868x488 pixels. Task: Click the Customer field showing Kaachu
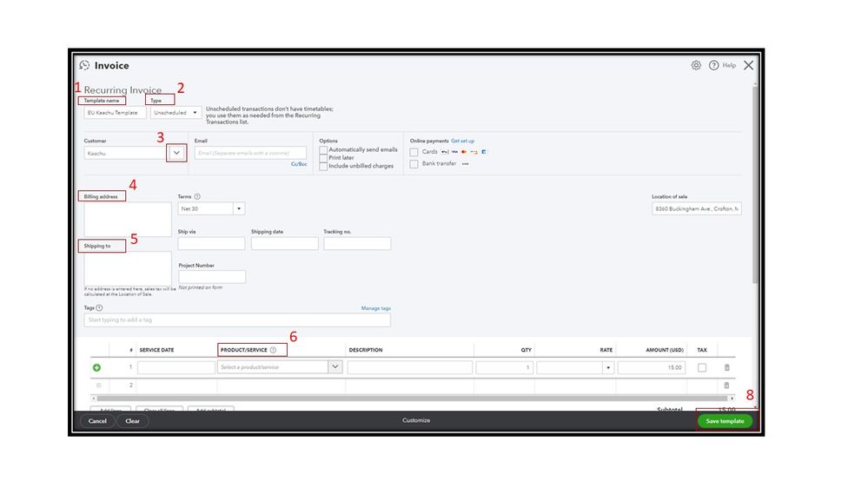pyautogui.click(x=125, y=153)
